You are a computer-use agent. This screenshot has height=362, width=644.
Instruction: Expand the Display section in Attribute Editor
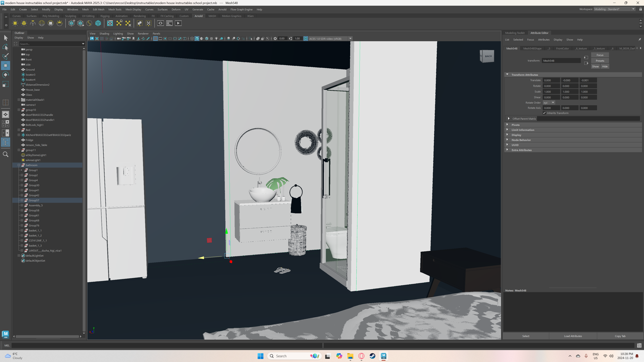coord(507,135)
